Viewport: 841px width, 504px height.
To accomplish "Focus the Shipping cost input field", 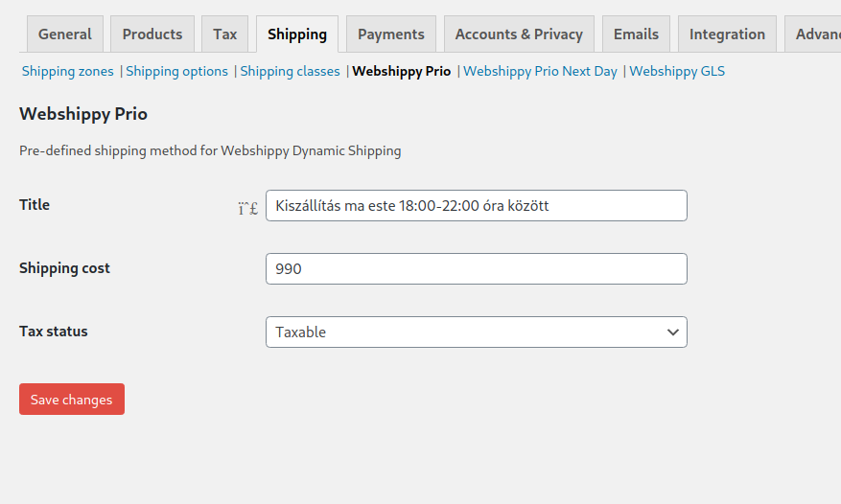I will pyautogui.click(x=476, y=269).
